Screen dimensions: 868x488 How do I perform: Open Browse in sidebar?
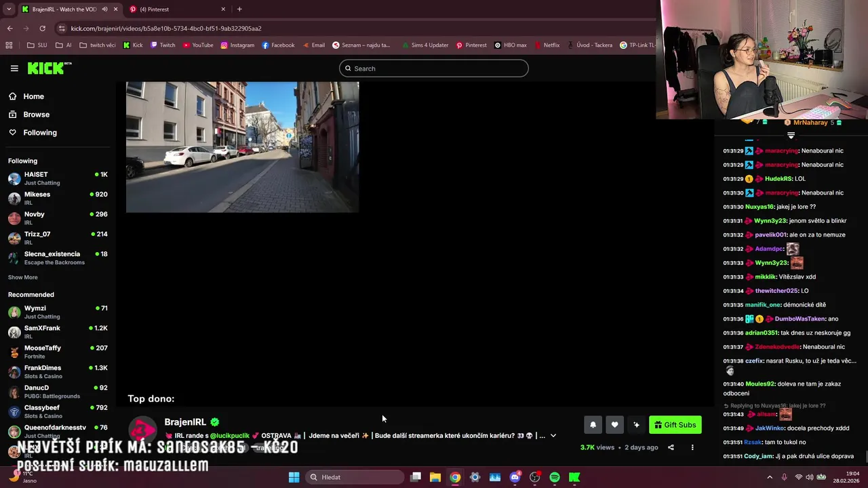(36, 115)
